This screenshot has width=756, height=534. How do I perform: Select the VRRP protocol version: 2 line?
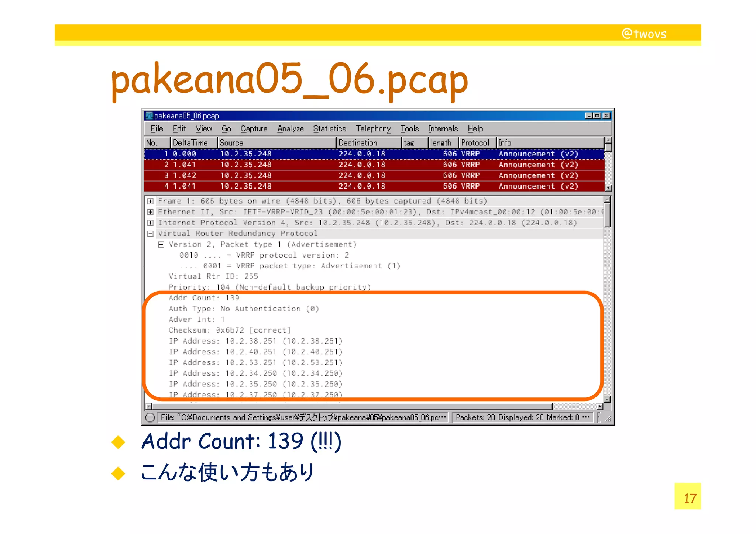coord(264,255)
